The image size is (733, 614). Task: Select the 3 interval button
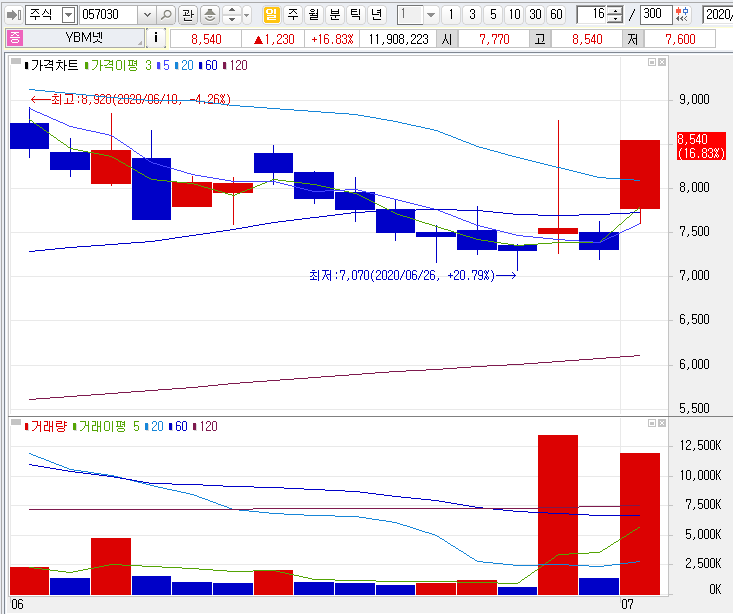472,15
